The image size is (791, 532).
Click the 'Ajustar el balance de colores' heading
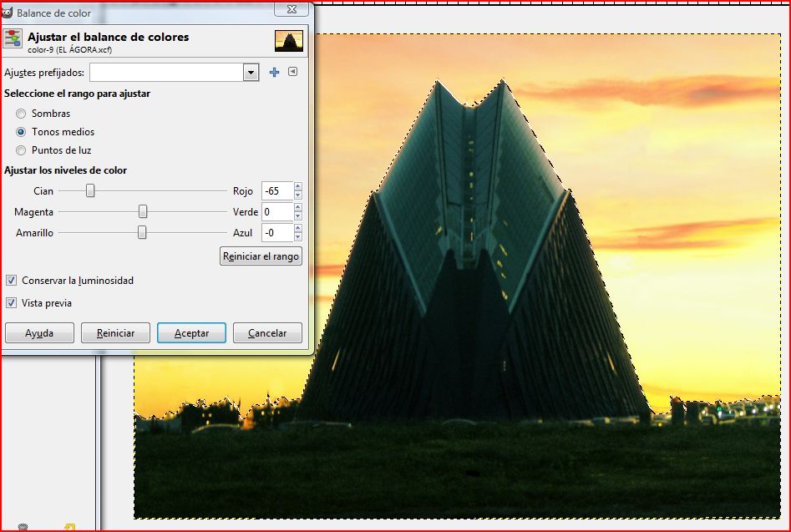(x=109, y=37)
